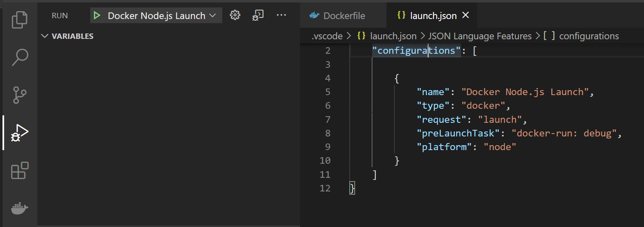Image resolution: width=644 pixels, height=227 pixels.
Task: Click the "type" key on line 6
Action: coord(433,106)
